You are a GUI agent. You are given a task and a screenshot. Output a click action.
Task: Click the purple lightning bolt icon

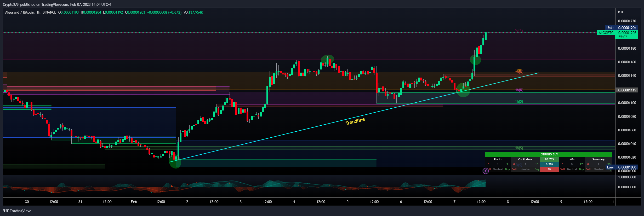pyautogui.click(x=486, y=171)
